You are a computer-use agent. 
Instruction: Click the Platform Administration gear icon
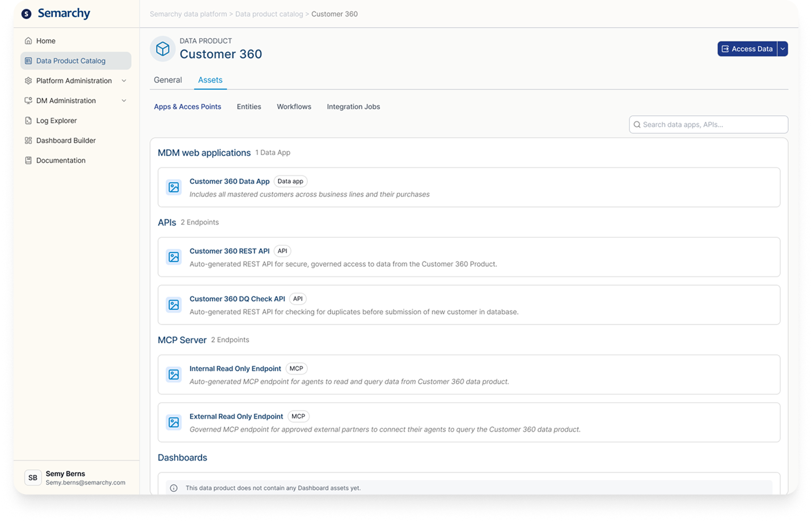click(28, 81)
